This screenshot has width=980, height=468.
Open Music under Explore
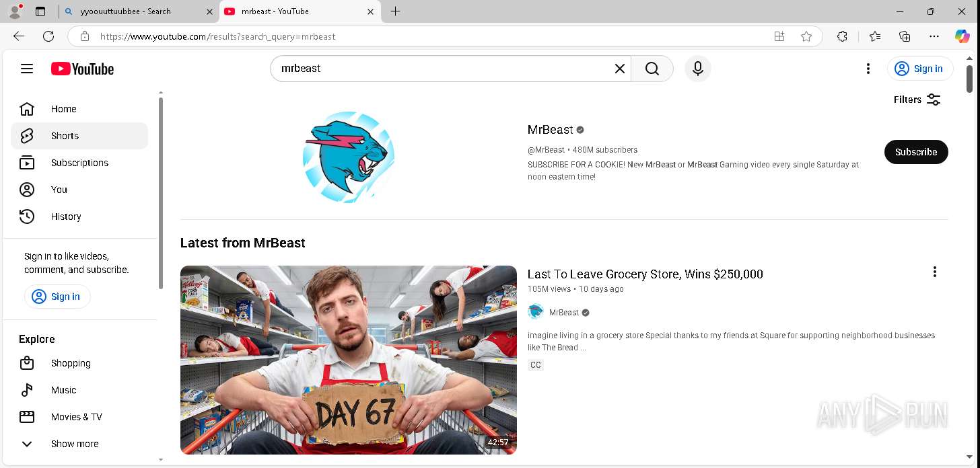pyautogui.click(x=79, y=390)
